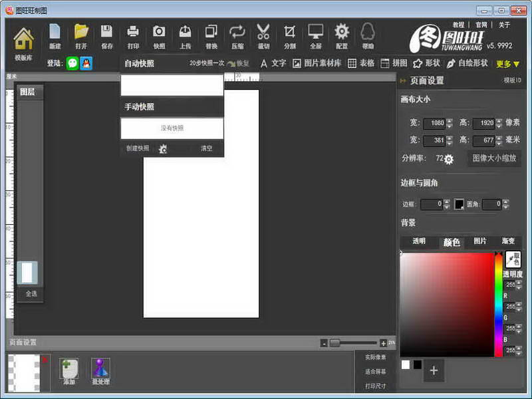
Task: Log in with the QQ icon
Action: click(x=86, y=63)
